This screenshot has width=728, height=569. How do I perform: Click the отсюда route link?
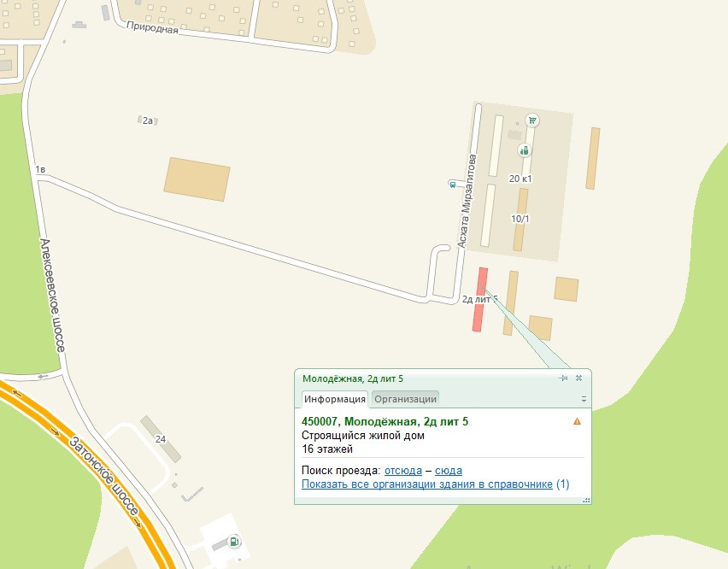coord(403,471)
